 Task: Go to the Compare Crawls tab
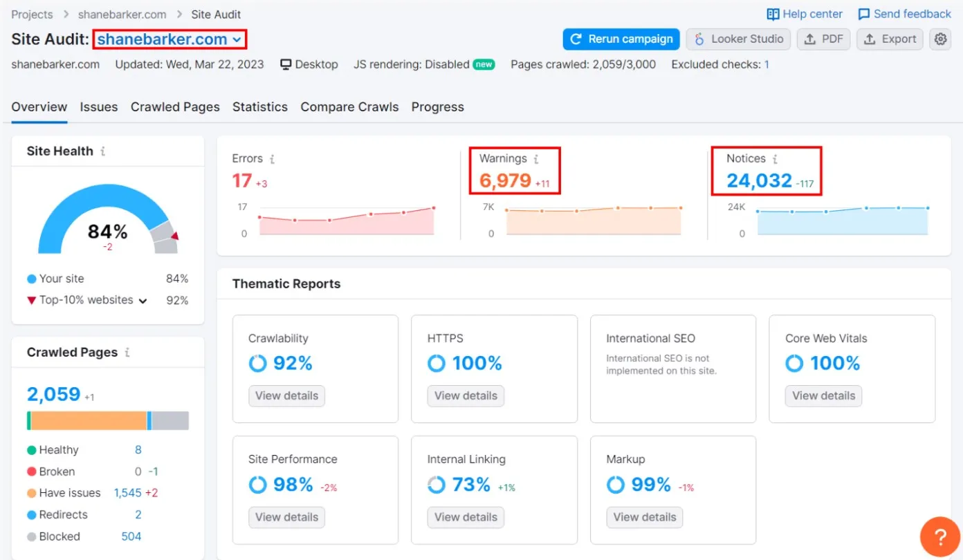pos(349,107)
